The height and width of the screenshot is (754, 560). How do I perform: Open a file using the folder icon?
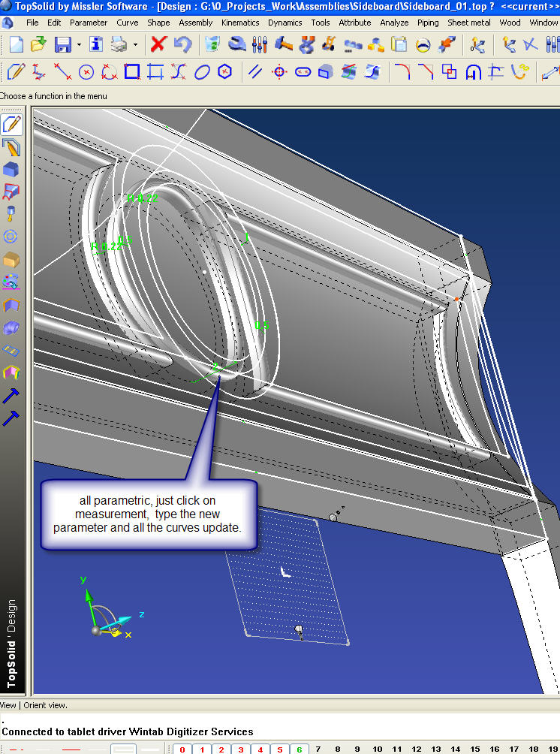[38, 45]
